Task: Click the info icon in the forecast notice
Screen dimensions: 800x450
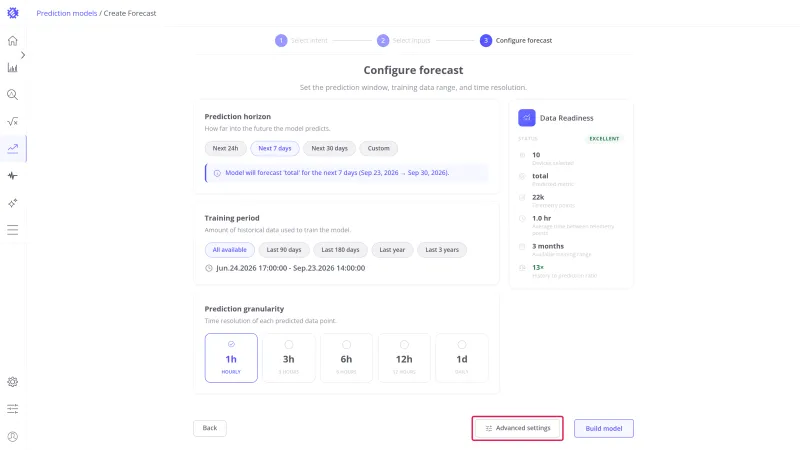Action: click(217, 173)
